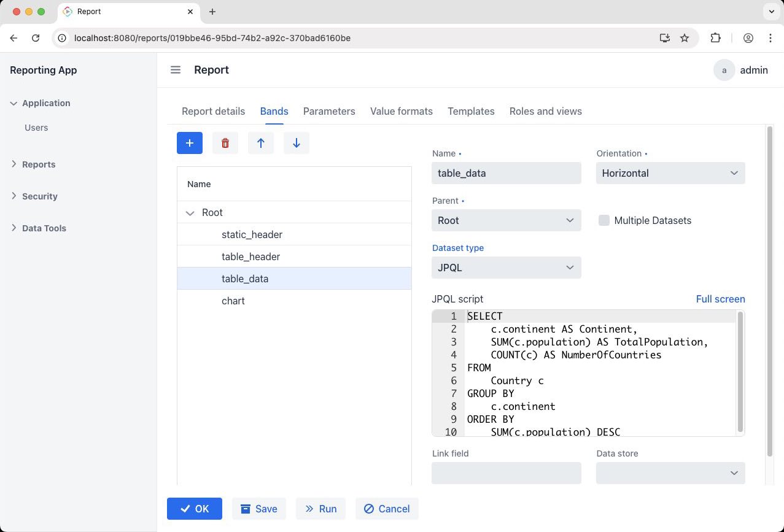Click the 'GROUP BY' line in script
784x532 pixels.
[491, 393]
